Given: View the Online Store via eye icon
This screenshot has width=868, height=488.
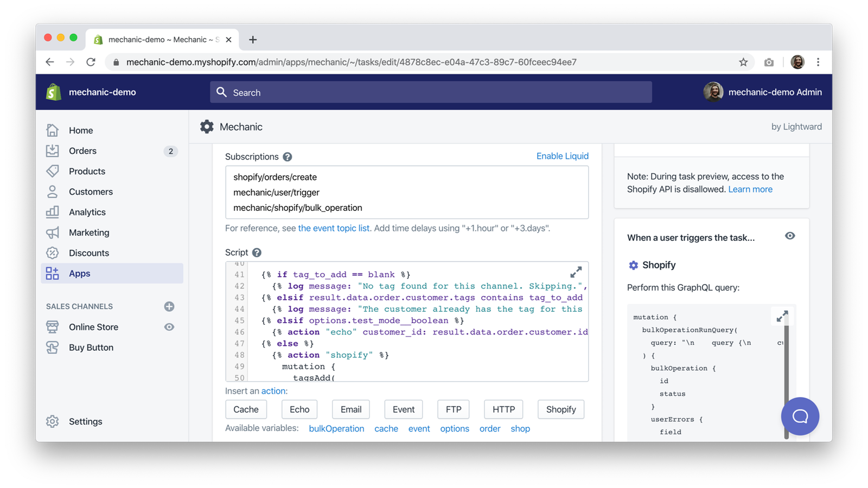Looking at the screenshot, I should click(169, 327).
